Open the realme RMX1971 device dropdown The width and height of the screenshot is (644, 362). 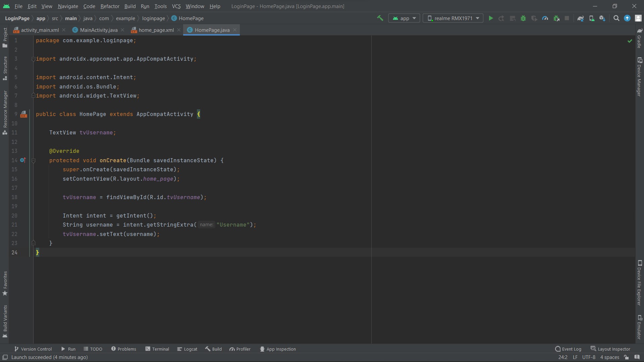[453, 18]
